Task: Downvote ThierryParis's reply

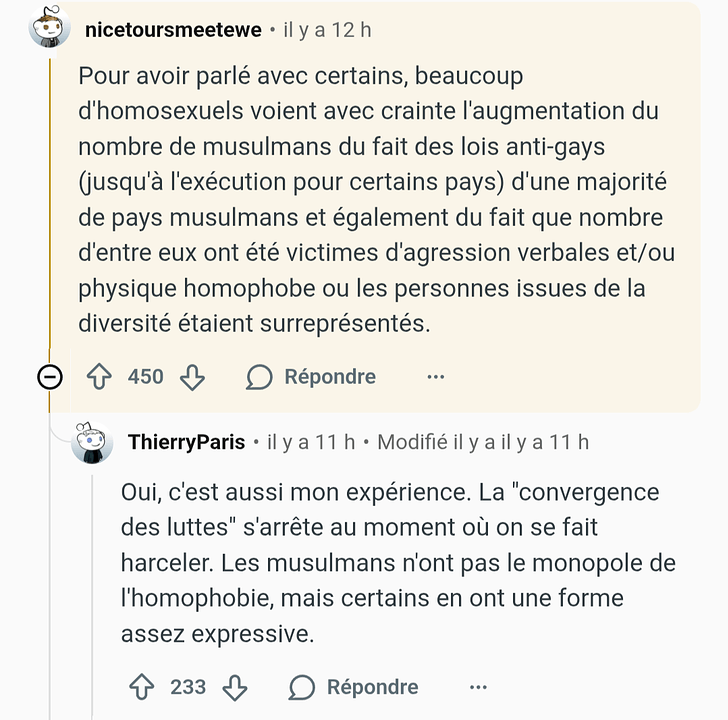Action: coord(235,687)
